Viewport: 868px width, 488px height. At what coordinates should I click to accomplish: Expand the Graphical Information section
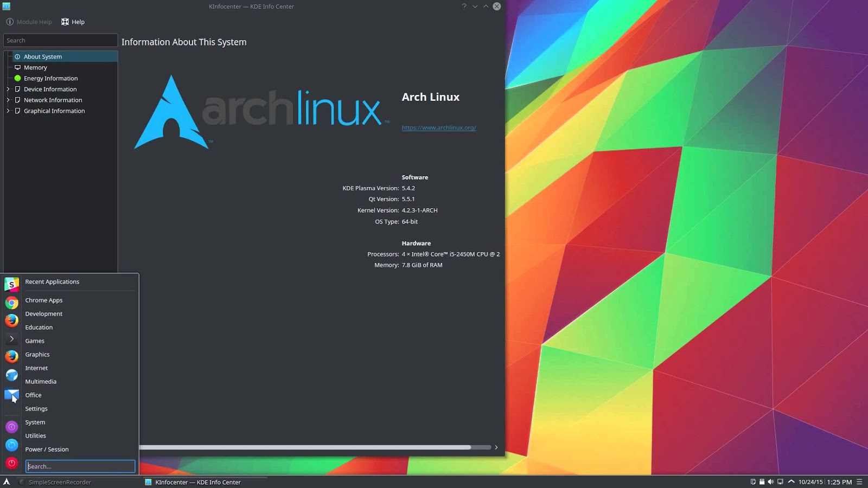coord(9,111)
